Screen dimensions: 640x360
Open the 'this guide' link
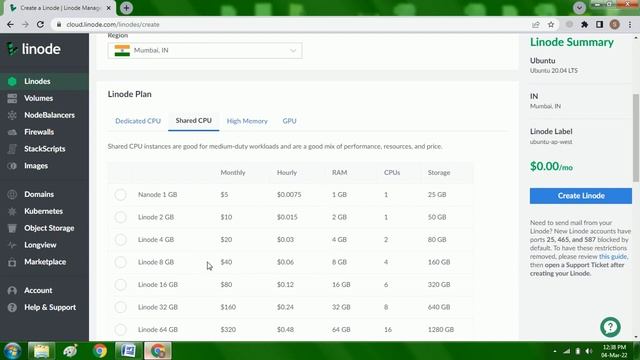pos(613,257)
